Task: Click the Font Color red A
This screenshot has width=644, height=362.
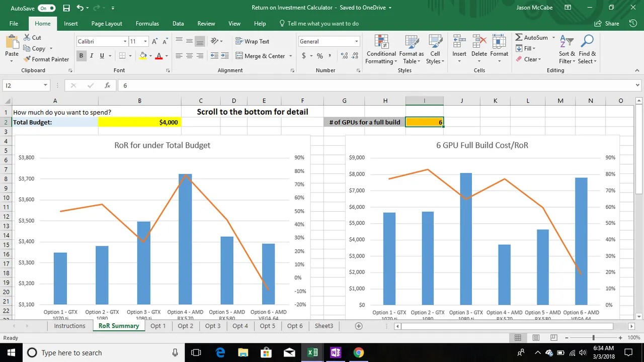Action: pyautogui.click(x=159, y=56)
